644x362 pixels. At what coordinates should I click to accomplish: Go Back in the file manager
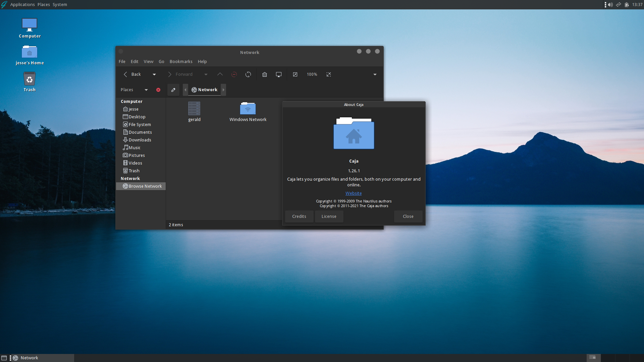click(132, 74)
